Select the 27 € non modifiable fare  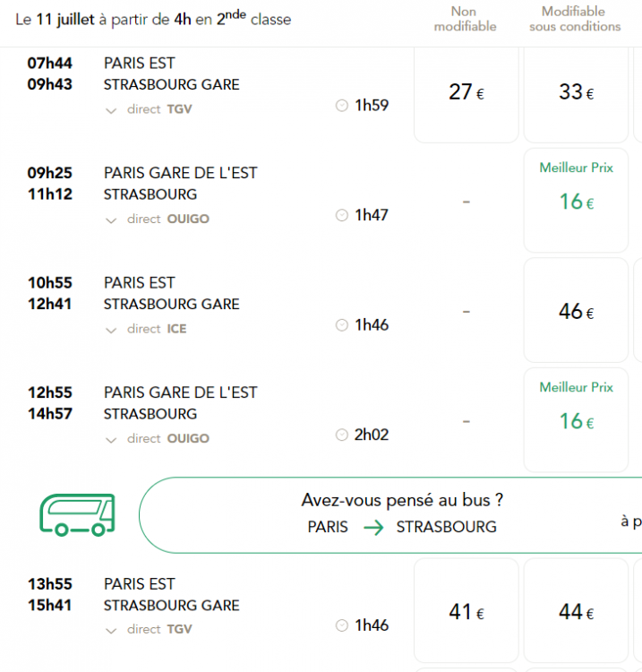pos(467,95)
